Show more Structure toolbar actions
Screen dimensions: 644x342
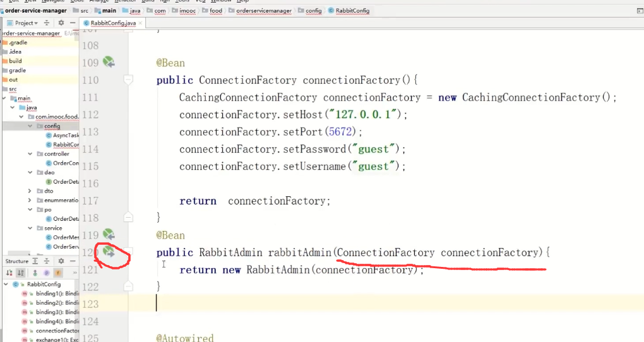point(75,273)
